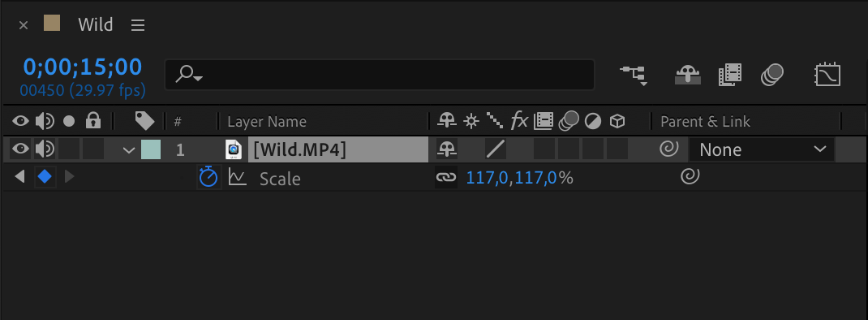Image resolution: width=868 pixels, height=320 pixels.
Task: Toggle the lock switch for Wild.MP4
Action: (93, 149)
